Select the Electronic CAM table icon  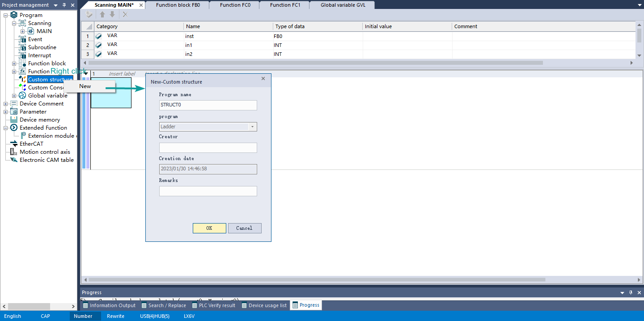(13, 160)
